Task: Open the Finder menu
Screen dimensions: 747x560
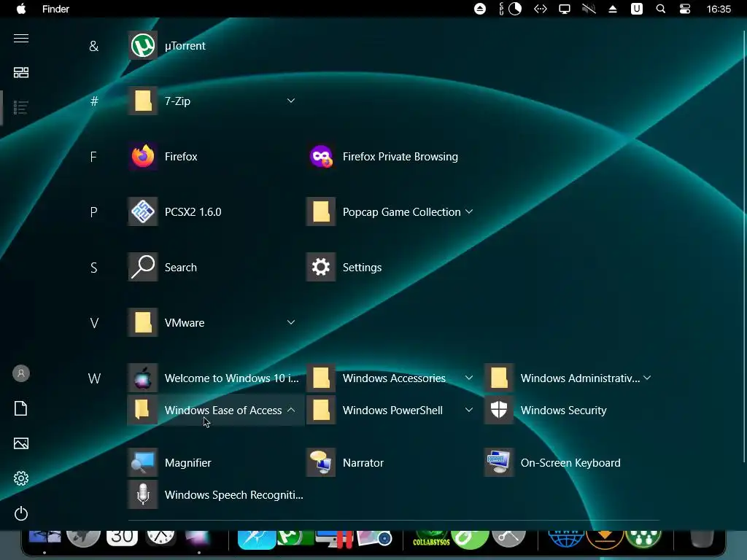Action: tap(55, 9)
